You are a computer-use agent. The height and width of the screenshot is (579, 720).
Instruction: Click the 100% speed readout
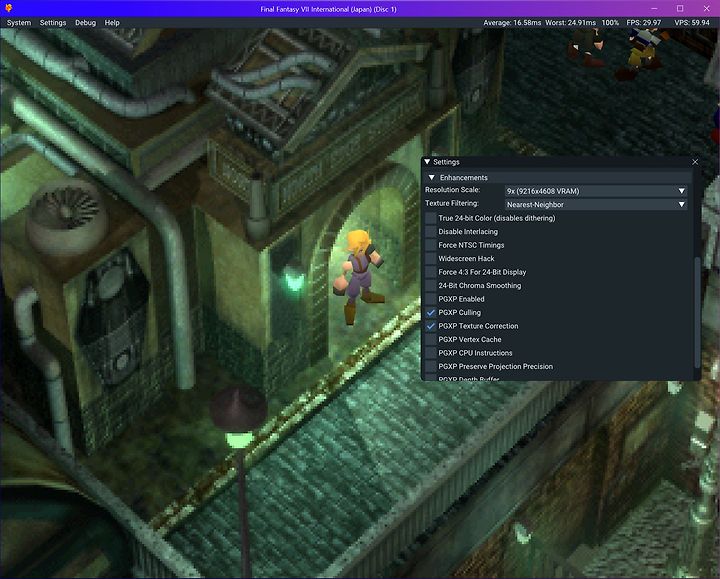pyautogui.click(x=610, y=22)
